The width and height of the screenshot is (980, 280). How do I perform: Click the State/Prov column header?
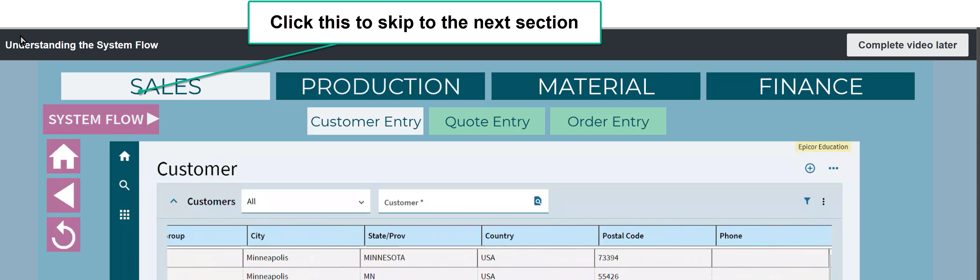[x=423, y=236]
